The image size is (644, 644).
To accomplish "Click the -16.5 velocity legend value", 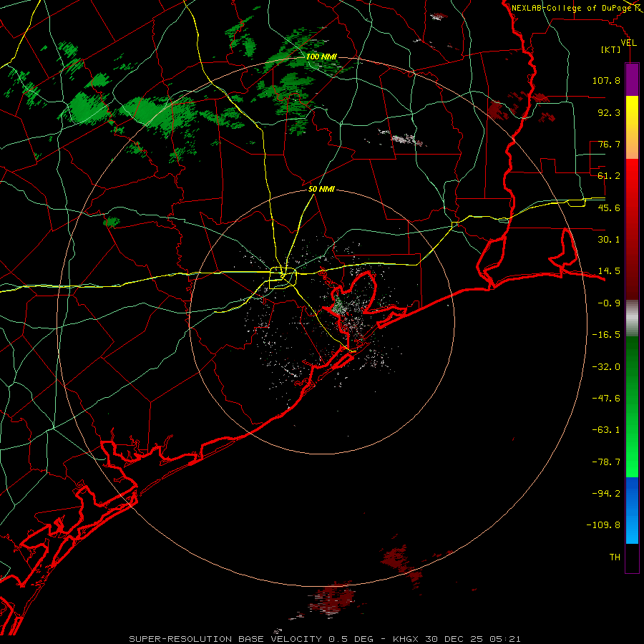I will pos(606,335).
